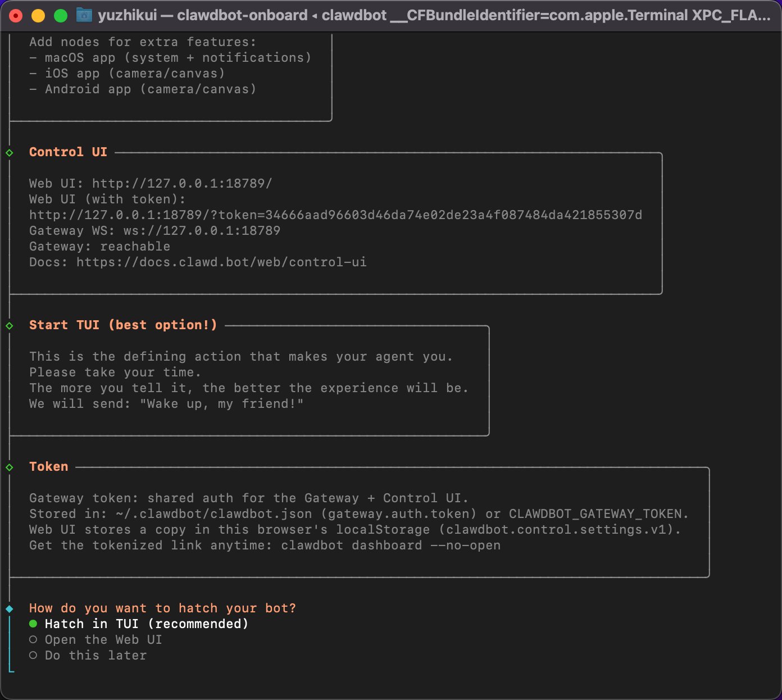782x700 pixels.
Task: Click the folder icon in the title bar
Action: pyautogui.click(x=84, y=15)
